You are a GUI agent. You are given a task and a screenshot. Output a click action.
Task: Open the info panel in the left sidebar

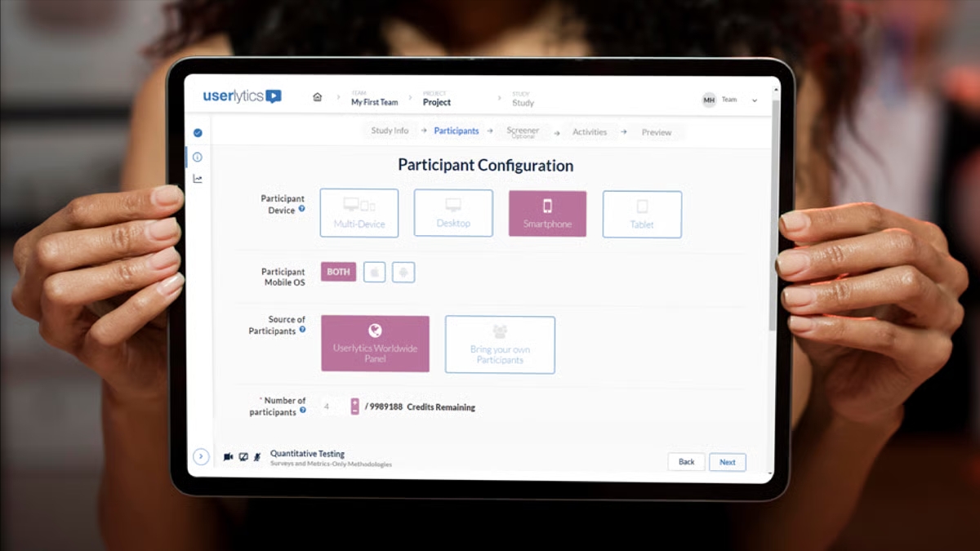197,157
